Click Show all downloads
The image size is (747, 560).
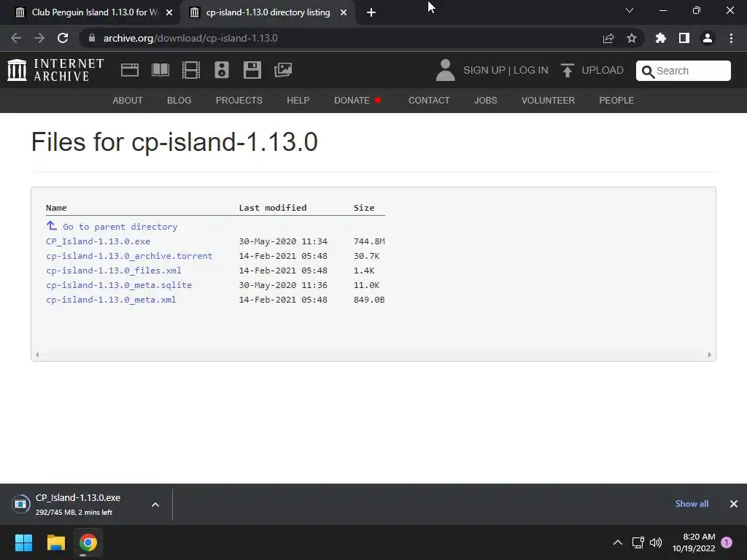tap(692, 504)
